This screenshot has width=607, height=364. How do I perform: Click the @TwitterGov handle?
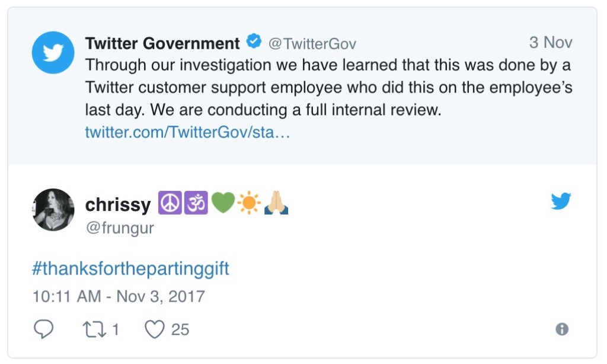click(x=312, y=44)
